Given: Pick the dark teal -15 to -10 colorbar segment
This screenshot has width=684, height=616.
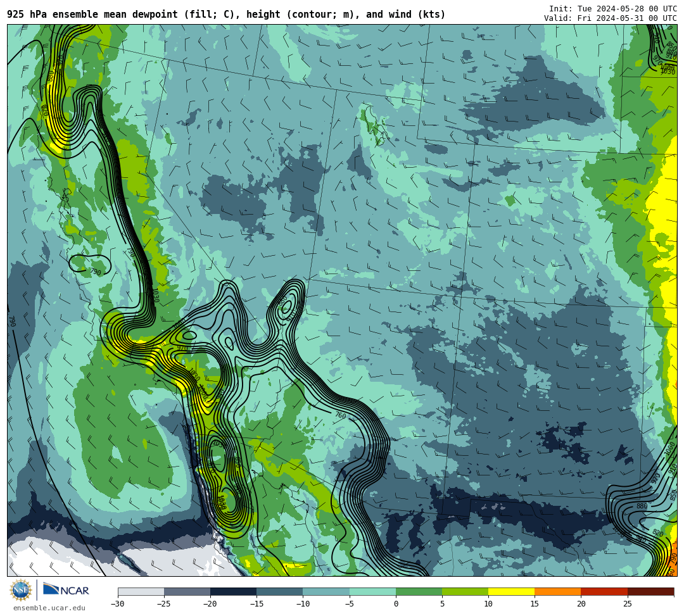Looking at the screenshot, I should coord(280,591).
